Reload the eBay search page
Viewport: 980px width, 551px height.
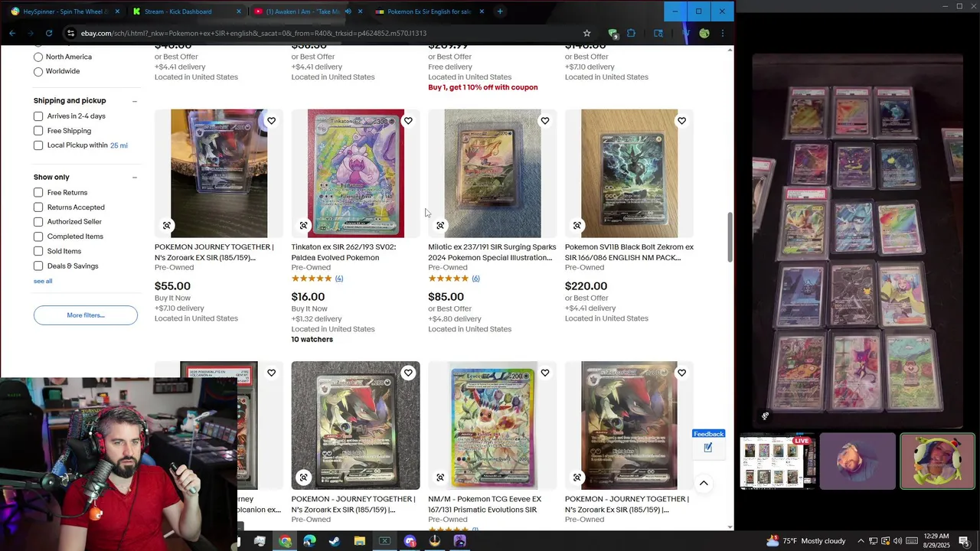click(x=49, y=33)
